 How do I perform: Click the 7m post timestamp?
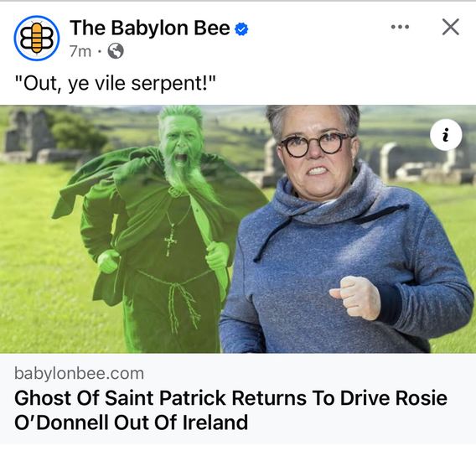coord(80,51)
